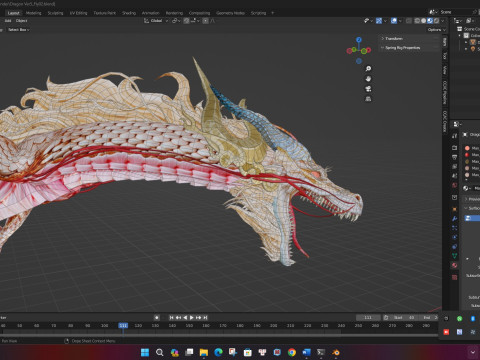Switch to the Animation workspace tab
This screenshot has height=360, width=480.
(150, 13)
